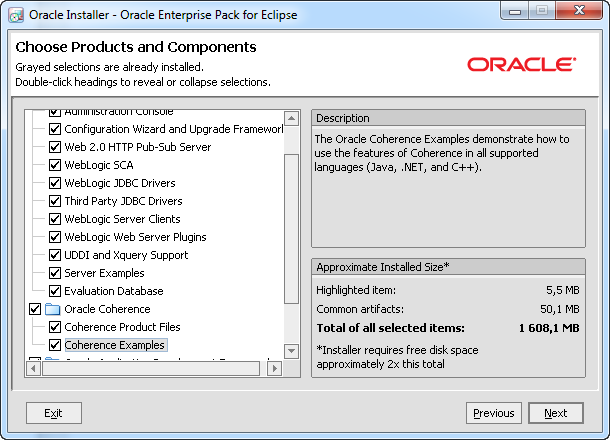Viewport: 610px width, 440px height.
Task: Uncheck Configuration Wizard and Upgrade Framework
Action: coord(55,129)
